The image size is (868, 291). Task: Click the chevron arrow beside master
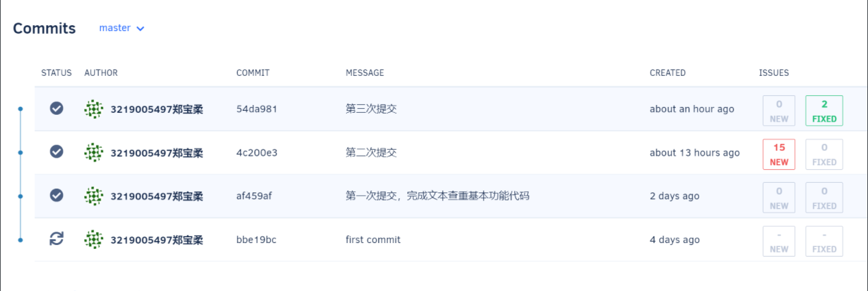140,29
